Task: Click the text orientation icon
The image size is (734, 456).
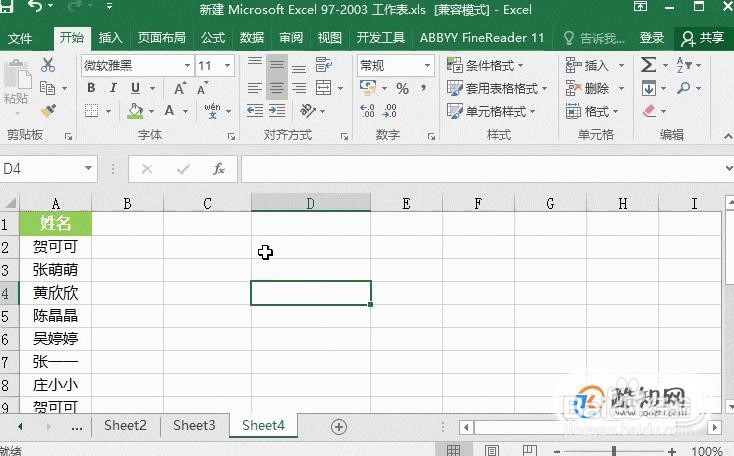Action: [308, 110]
